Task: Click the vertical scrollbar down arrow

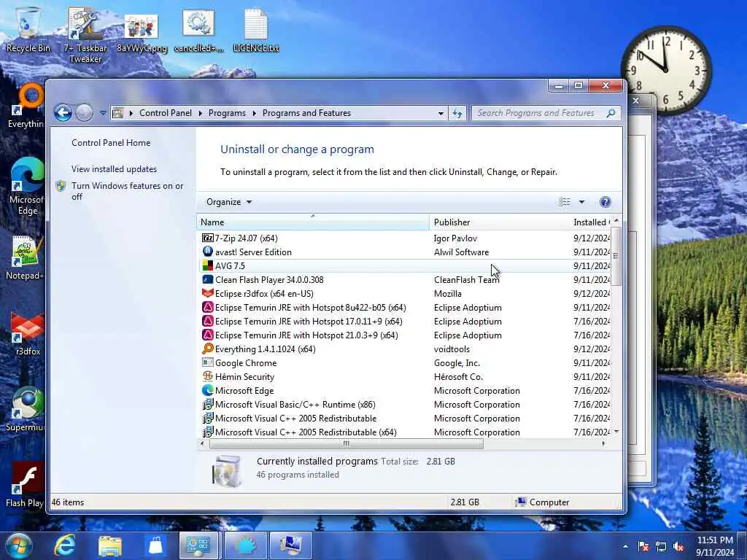Action: click(616, 432)
